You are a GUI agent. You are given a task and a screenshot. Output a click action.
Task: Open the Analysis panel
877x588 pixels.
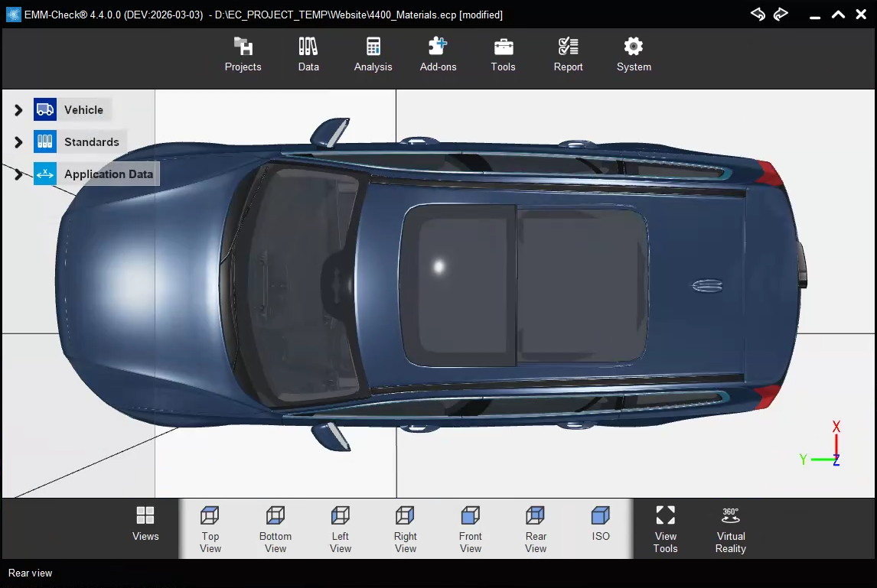pyautogui.click(x=373, y=54)
